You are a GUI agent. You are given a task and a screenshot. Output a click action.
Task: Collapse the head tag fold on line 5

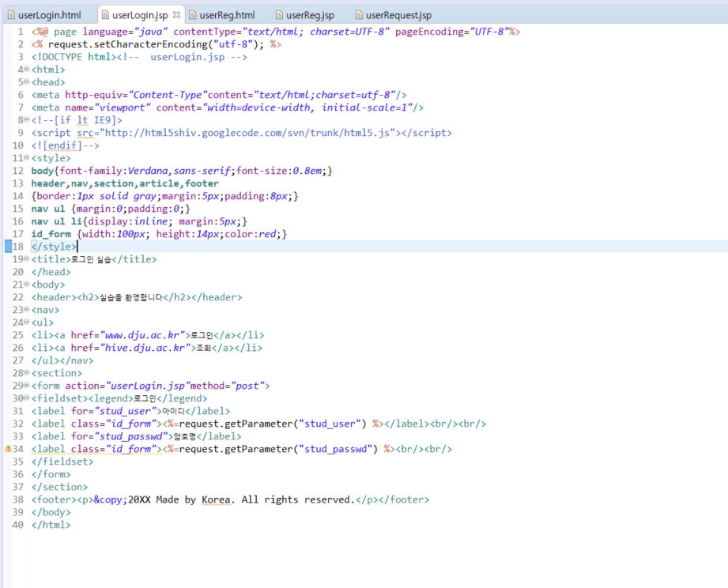click(x=26, y=81)
